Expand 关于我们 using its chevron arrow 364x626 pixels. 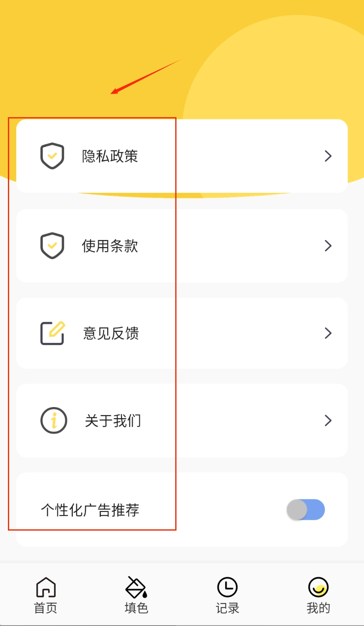[x=328, y=421]
